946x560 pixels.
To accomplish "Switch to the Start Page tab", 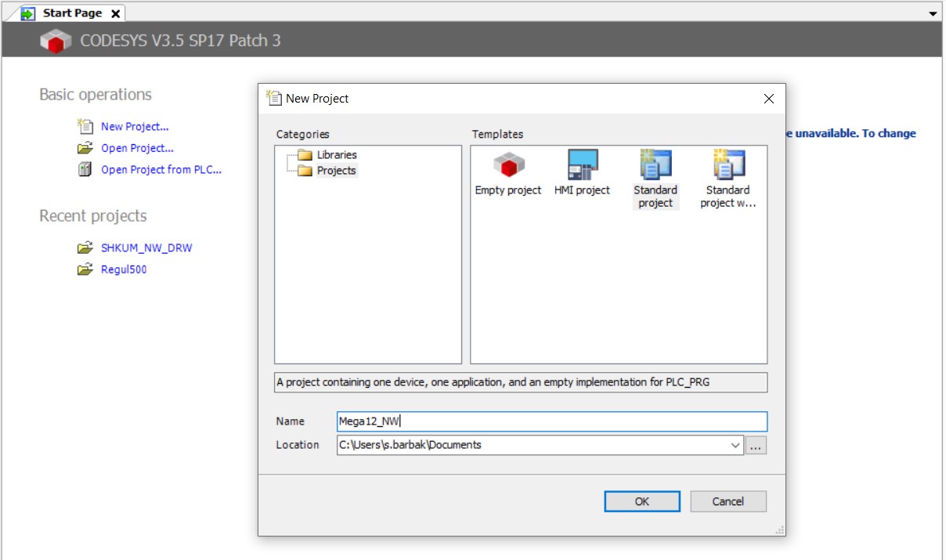I will click(x=72, y=13).
